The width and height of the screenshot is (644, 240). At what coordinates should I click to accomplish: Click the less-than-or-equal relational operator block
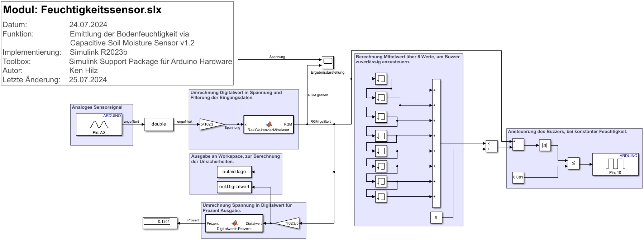[573, 163]
